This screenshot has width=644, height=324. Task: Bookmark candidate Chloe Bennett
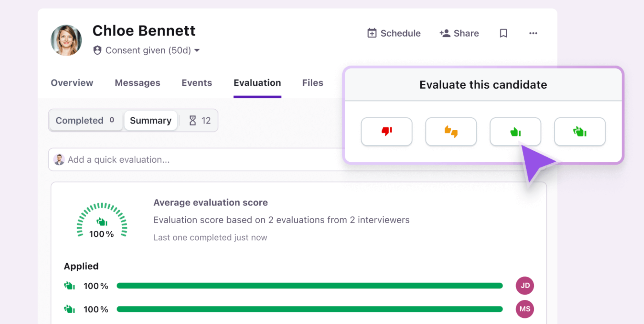(x=503, y=33)
